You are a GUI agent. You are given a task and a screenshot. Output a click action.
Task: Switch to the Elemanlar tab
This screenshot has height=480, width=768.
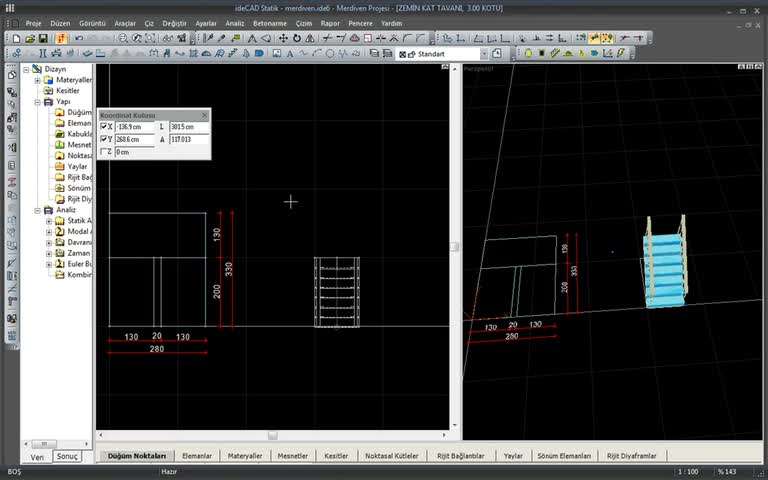click(197, 456)
